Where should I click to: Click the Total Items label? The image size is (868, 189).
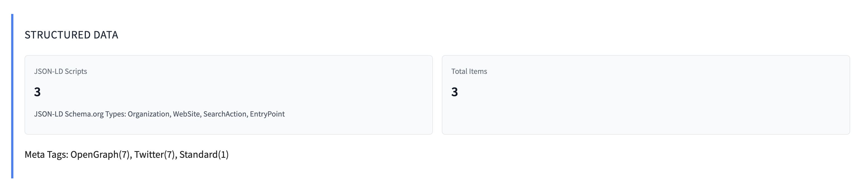tap(469, 71)
